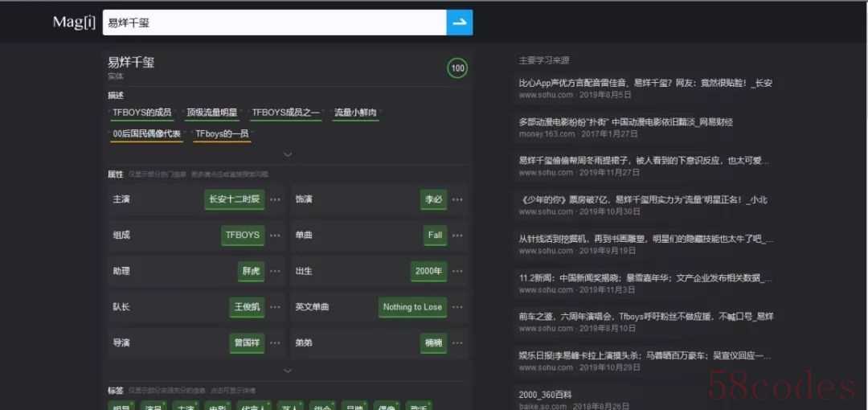This screenshot has width=868, height=410.
Task: Click the 组成 attribute label
Action: pos(121,235)
